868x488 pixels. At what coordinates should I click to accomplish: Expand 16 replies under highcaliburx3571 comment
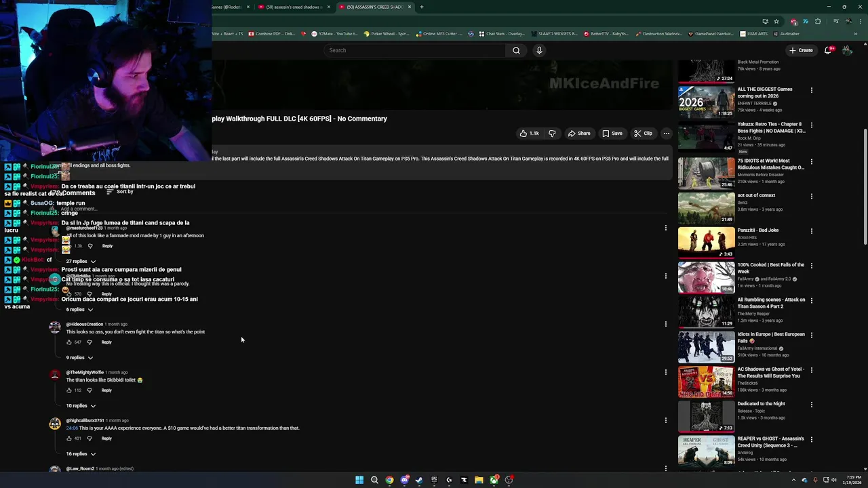click(x=81, y=454)
